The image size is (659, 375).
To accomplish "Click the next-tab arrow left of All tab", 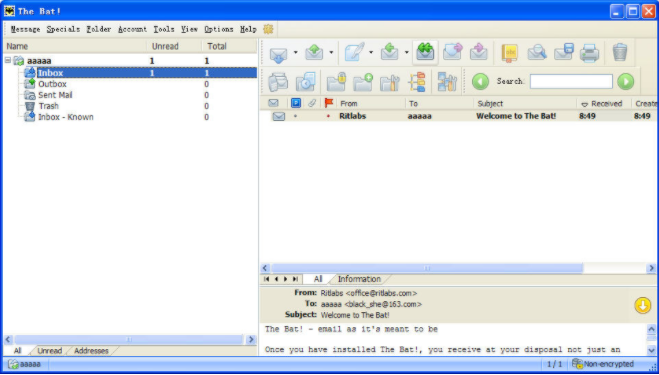I will pos(286,279).
